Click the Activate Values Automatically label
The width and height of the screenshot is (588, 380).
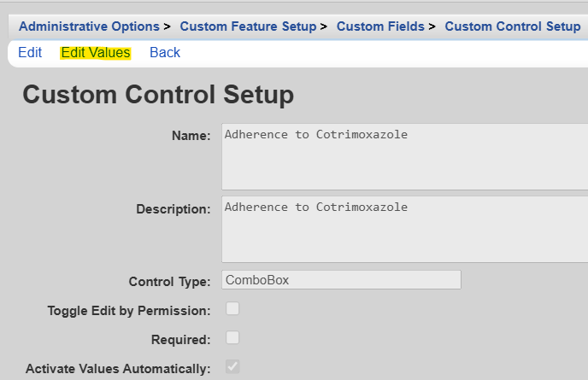pyautogui.click(x=118, y=369)
